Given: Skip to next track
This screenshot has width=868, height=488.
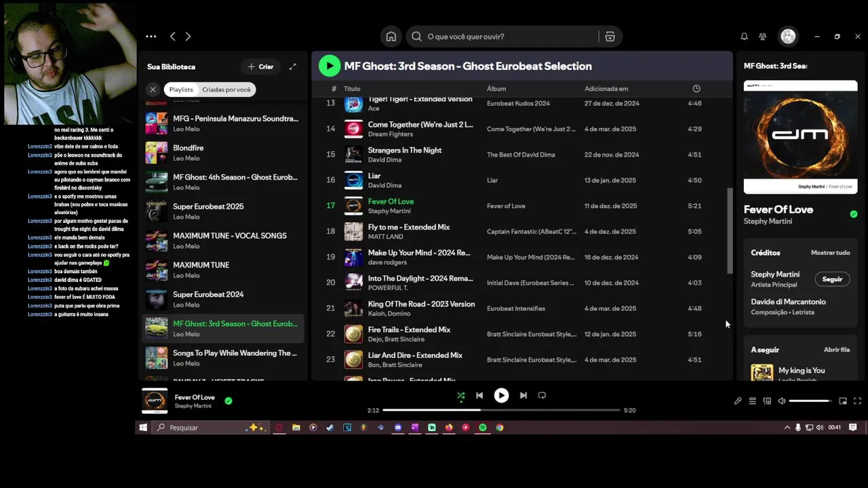Looking at the screenshot, I should [x=523, y=395].
